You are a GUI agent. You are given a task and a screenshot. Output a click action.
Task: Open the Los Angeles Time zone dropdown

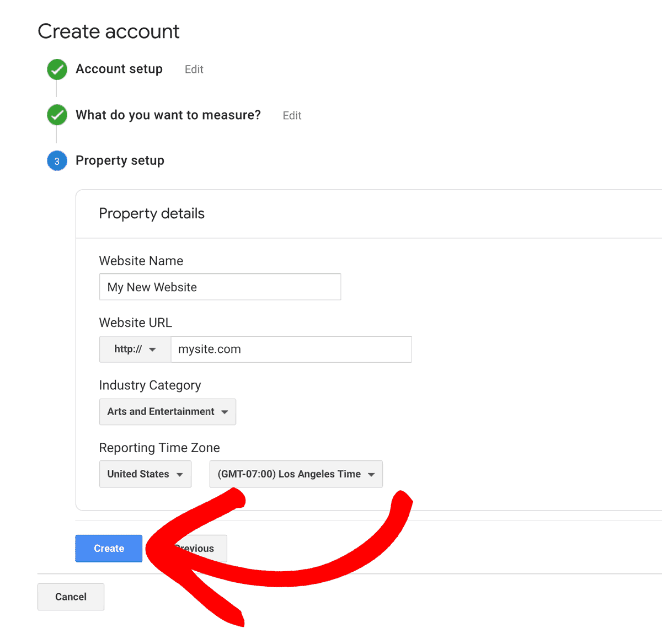(296, 474)
